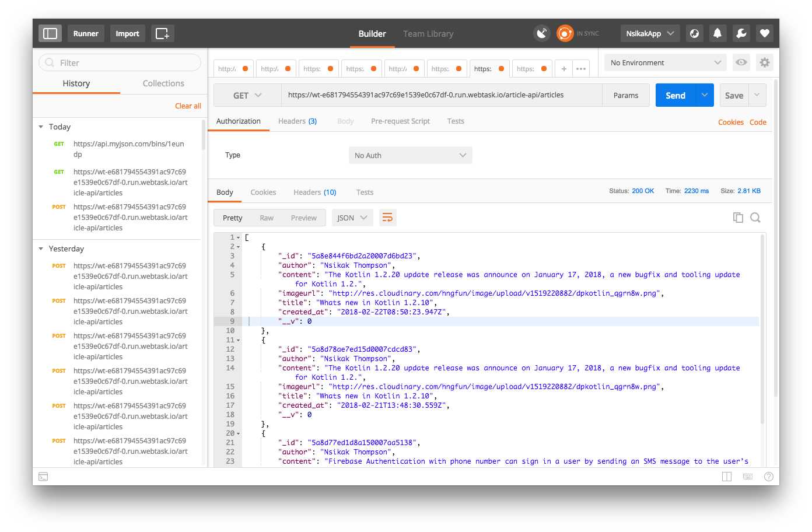This screenshot has height=532, width=812.
Task: Copy the response body with the copy icon
Action: [738, 217]
